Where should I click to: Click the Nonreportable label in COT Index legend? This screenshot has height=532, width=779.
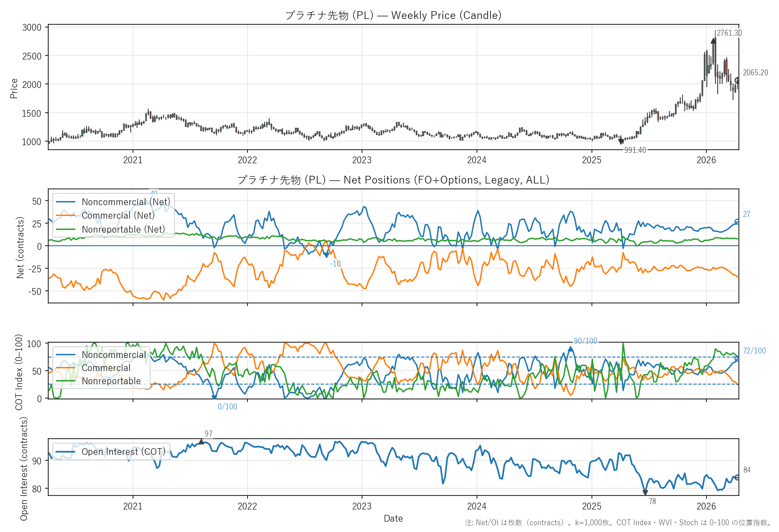point(111,381)
